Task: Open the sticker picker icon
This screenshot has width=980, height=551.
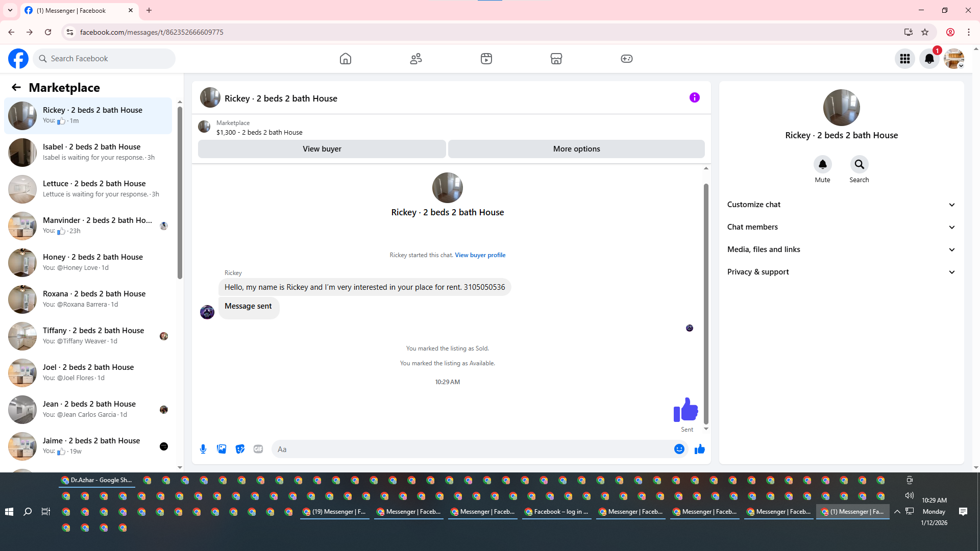Action: tap(240, 449)
